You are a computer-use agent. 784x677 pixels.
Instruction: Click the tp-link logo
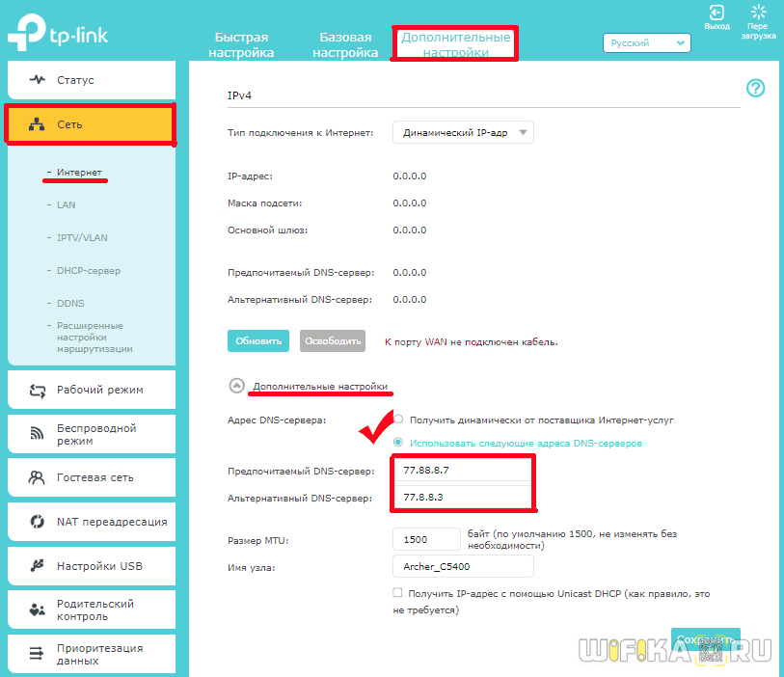point(58,33)
